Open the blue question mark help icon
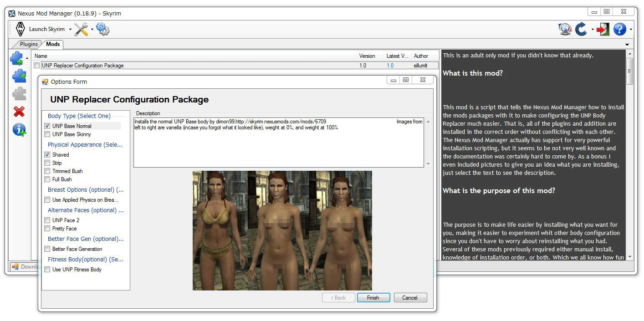Viewport: 644px width, 321px height. tap(620, 30)
